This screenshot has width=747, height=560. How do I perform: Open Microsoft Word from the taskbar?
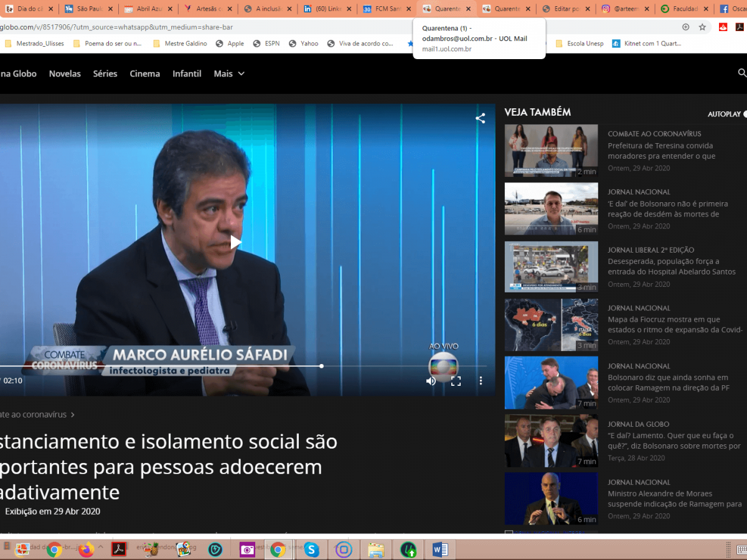coord(440,549)
